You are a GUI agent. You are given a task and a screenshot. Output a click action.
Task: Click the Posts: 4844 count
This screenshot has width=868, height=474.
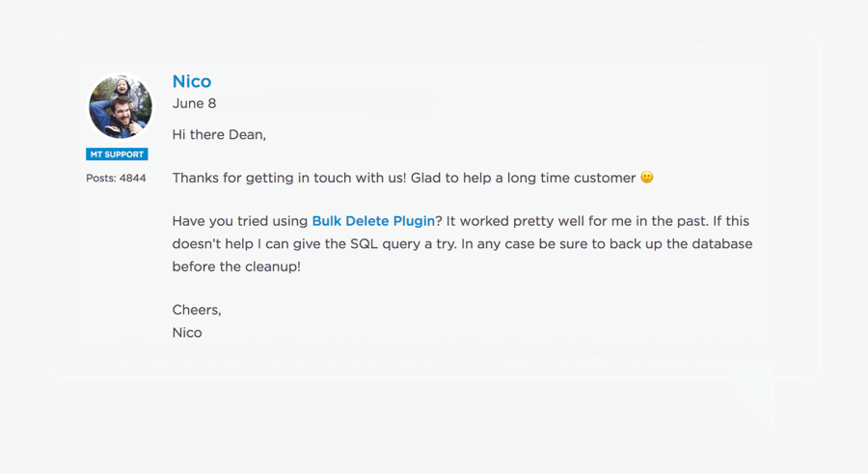[116, 179]
